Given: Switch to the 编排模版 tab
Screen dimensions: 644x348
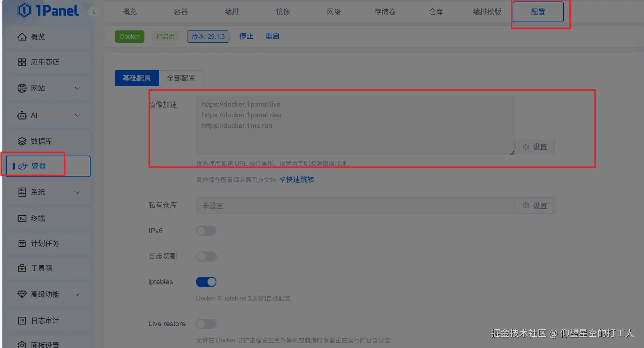Looking at the screenshot, I should coord(487,12).
